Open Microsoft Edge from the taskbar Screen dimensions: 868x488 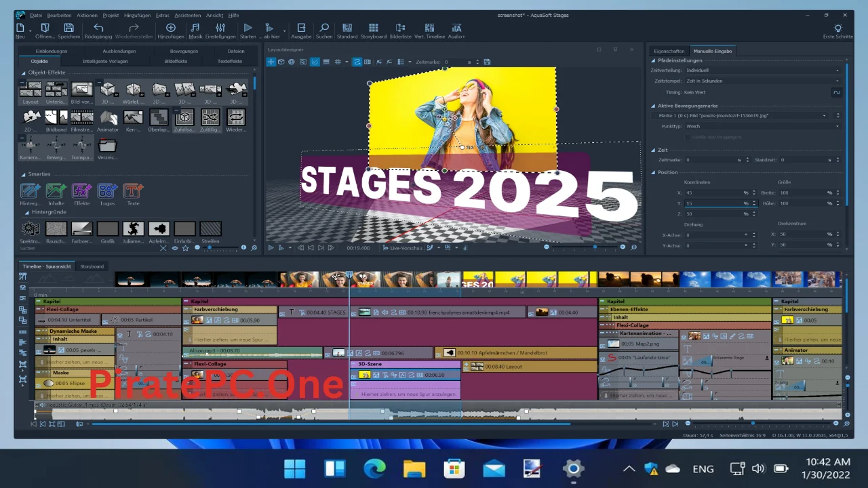click(374, 468)
